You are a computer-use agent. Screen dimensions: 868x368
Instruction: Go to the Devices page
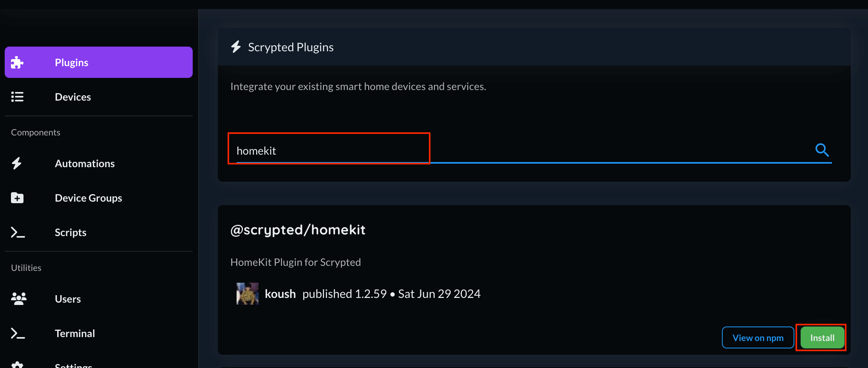(x=73, y=97)
